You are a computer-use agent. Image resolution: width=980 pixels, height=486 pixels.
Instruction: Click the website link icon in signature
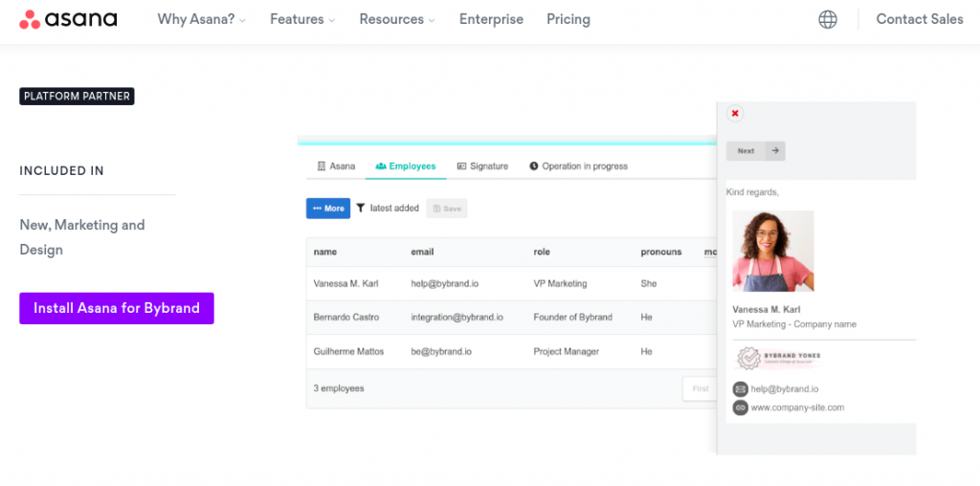(x=740, y=408)
